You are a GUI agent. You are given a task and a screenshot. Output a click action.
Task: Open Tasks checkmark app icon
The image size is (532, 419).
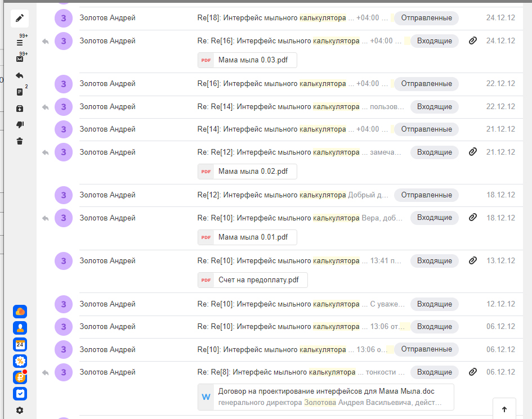pyautogui.click(x=20, y=394)
